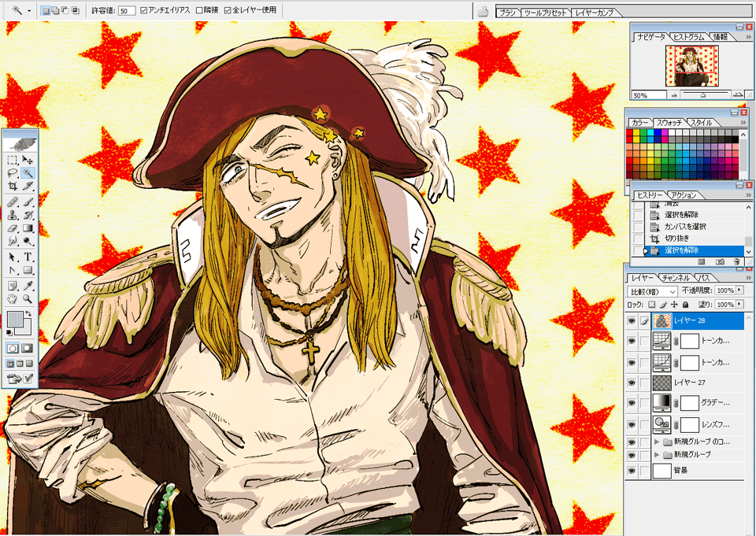Viewport: 756px width, 536px height.
Task: Open foreground color picker swatch
Action: (16, 319)
